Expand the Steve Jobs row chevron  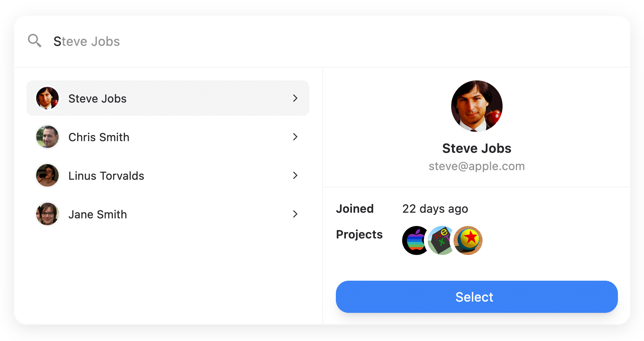point(295,98)
